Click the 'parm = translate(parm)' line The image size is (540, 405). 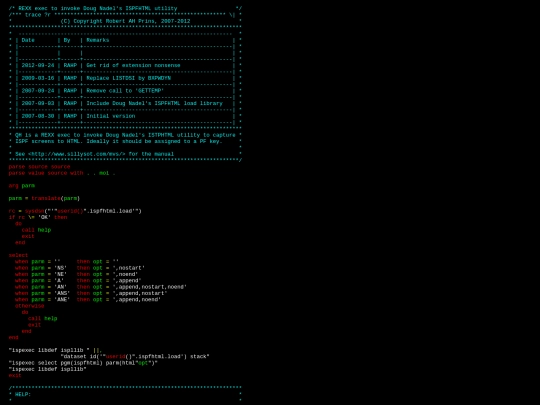pyautogui.click(x=44, y=198)
